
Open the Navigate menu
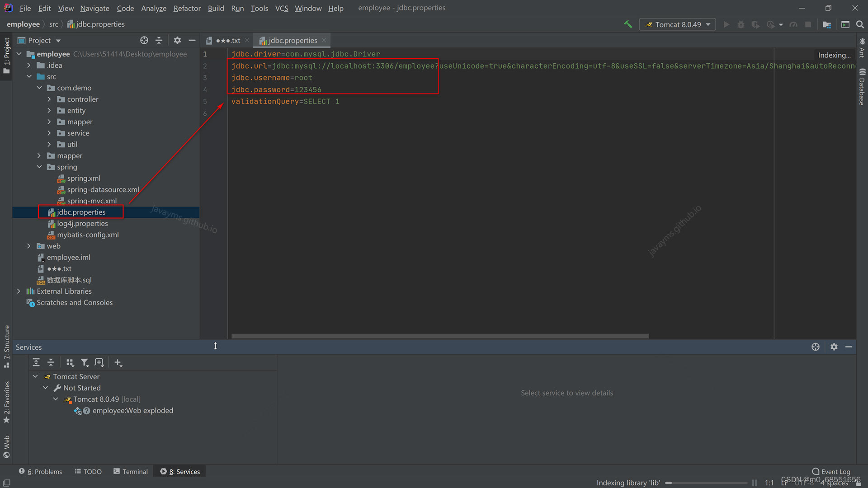tap(94, 8)
